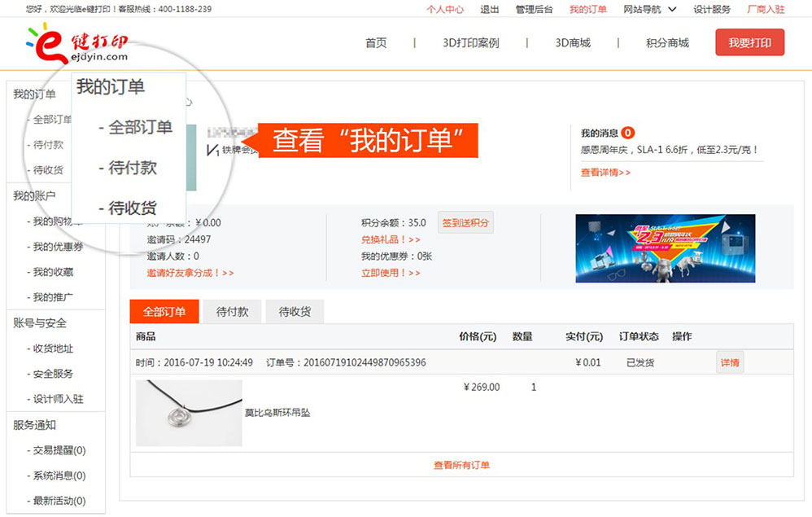Go to the 积分商城 page
The height and width of the screenshot is (517, 812).
667,43
